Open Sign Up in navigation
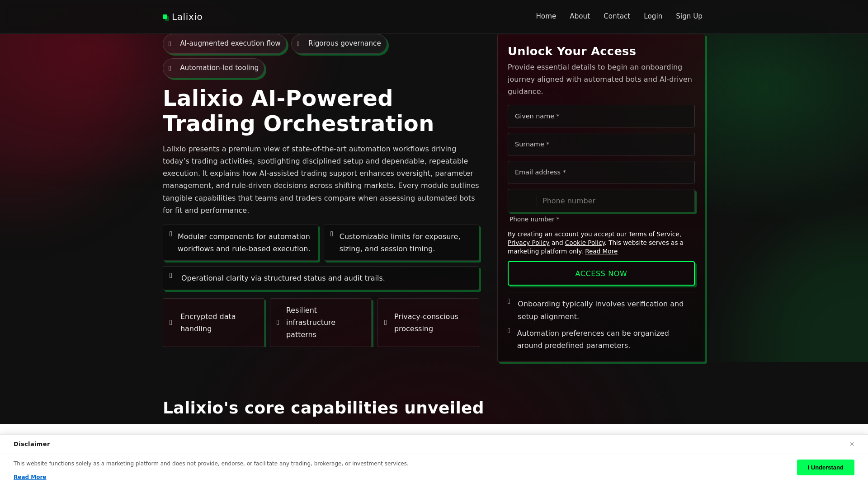 689,16
